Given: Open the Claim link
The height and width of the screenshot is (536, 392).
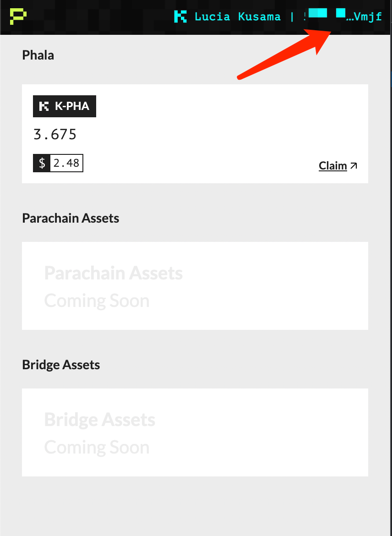Looking at the screenshot, I should [x=332, y=165].
